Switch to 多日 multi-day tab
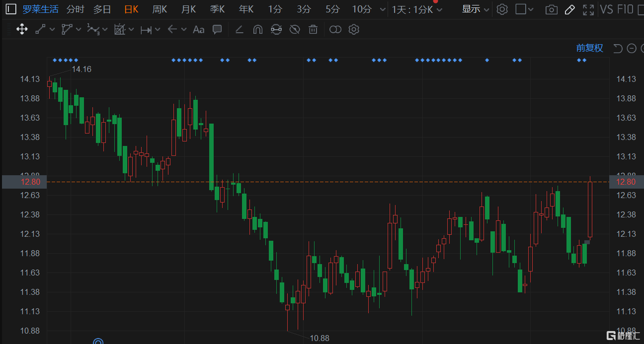The height and width of the screenshot is (344, 644). tap(102, 9)
